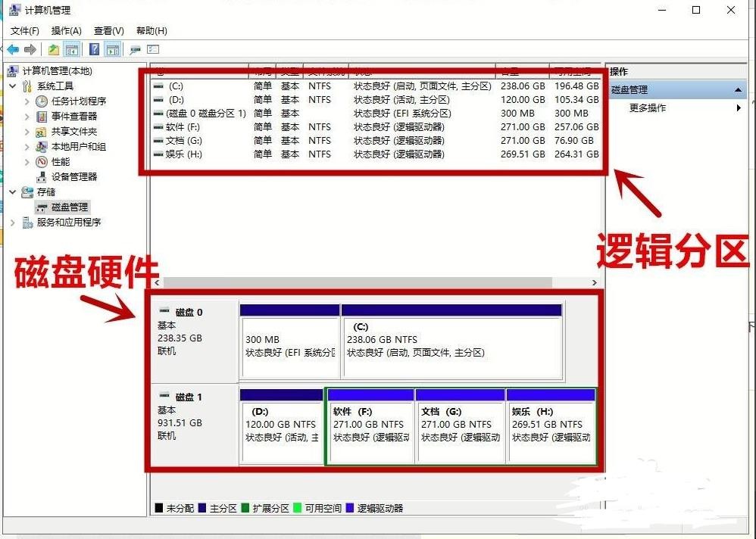Viewport: 756px width, 539px height.
Task: Click the horizontal scrollbar right arrow
Action: (595, 282)
